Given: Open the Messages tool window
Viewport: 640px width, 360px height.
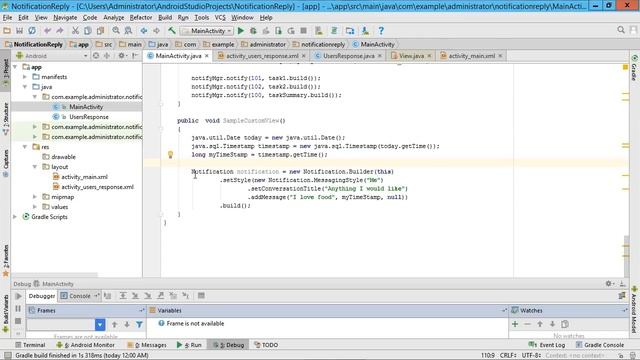Looking at the screenshot, I should pyautogui.click(x=147, y=345).
